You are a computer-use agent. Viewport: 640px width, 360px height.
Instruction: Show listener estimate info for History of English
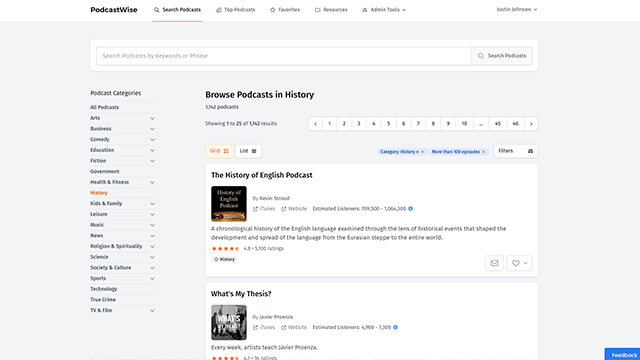[x=411, y=209]
